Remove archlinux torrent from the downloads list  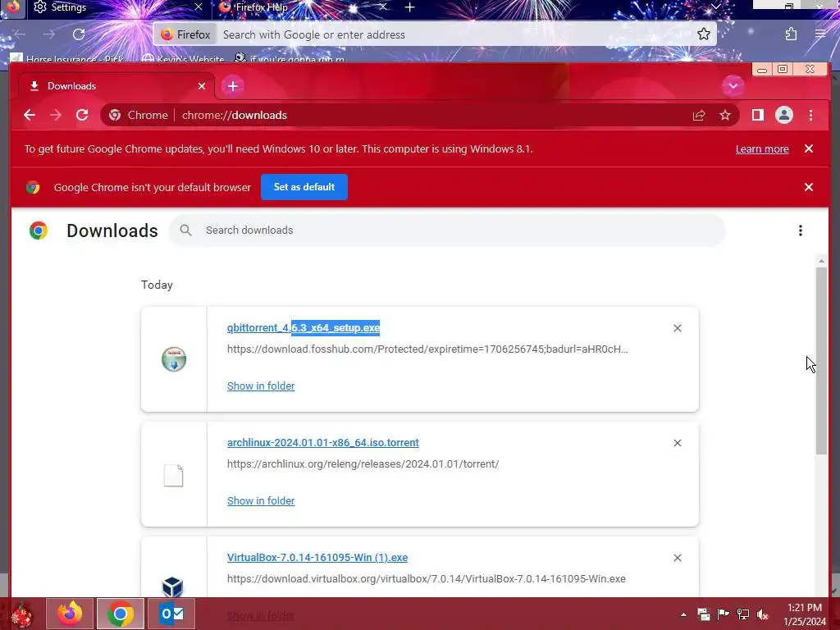pos(677,443)
